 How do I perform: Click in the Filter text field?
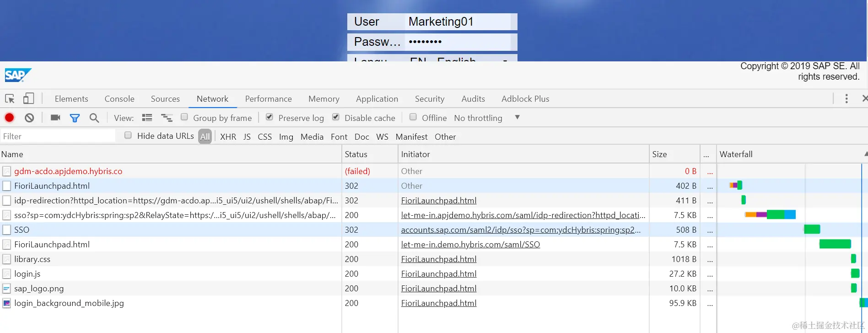tap(58, 136)
